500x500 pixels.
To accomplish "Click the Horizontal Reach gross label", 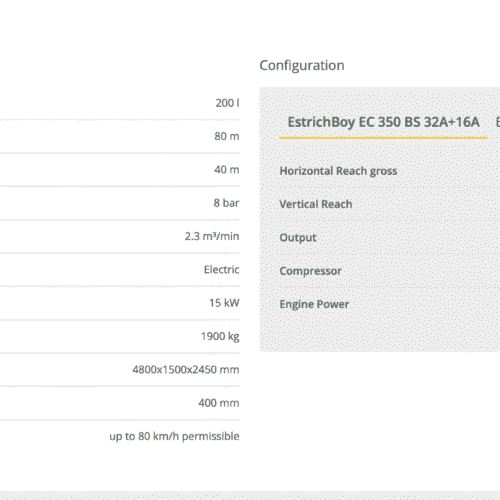I will pos(338,171).
